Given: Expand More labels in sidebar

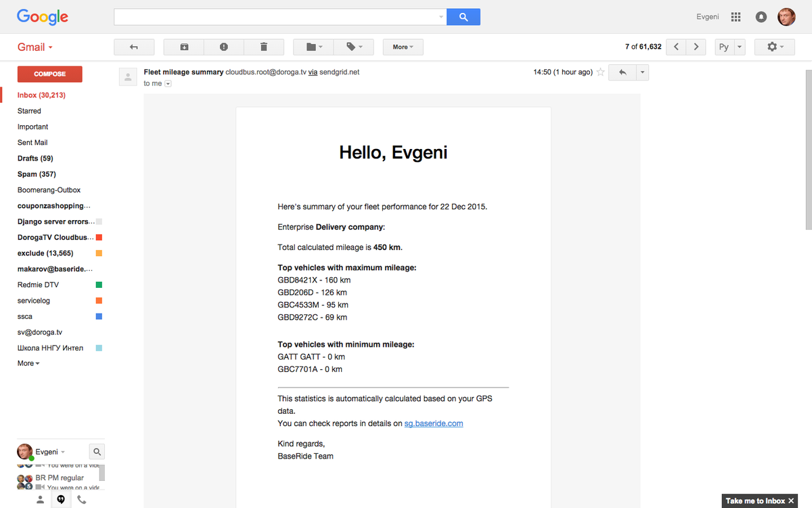Looking at the screenshot, I should [x=28, y=364].
